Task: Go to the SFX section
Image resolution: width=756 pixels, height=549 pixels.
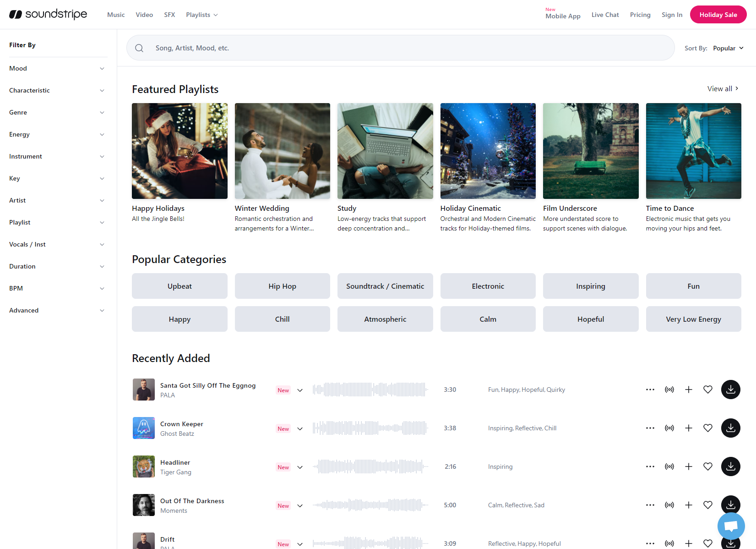Action: pos(169,15)
